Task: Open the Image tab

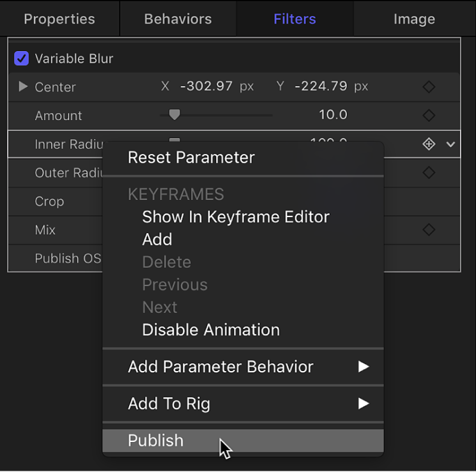Action: click(x=414, y=19)
